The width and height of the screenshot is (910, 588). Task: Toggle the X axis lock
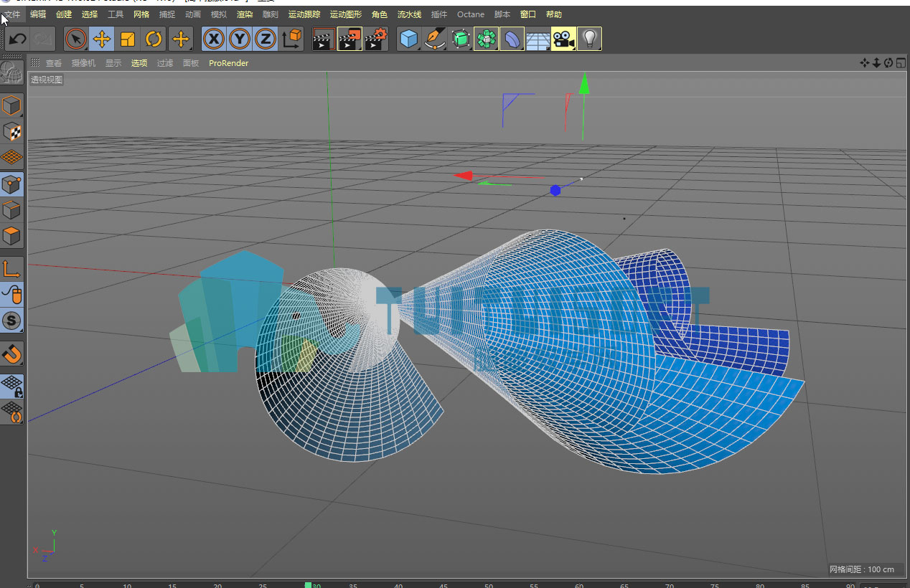213,39
